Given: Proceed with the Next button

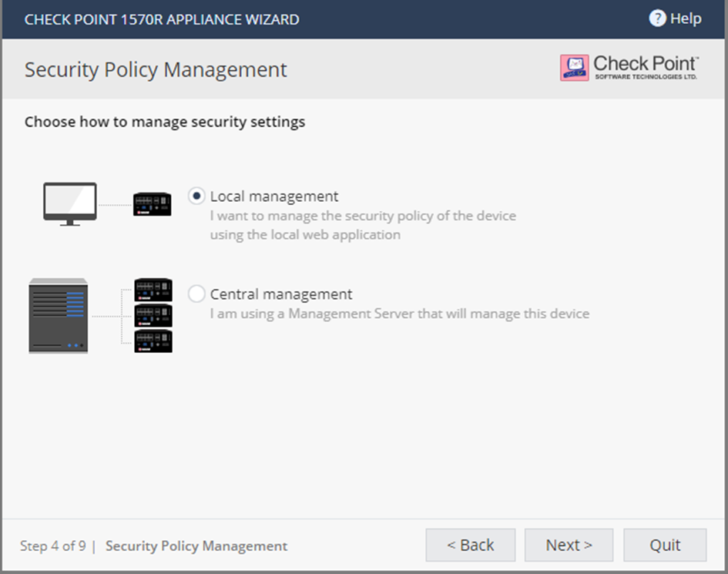Looking at the screenshot, I should click(x=569, y=545).
